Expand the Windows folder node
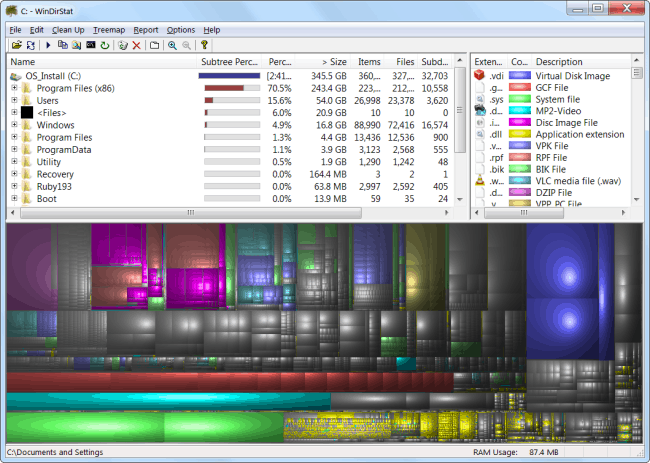This screenshot has height=463, width=650. point(14,125)
